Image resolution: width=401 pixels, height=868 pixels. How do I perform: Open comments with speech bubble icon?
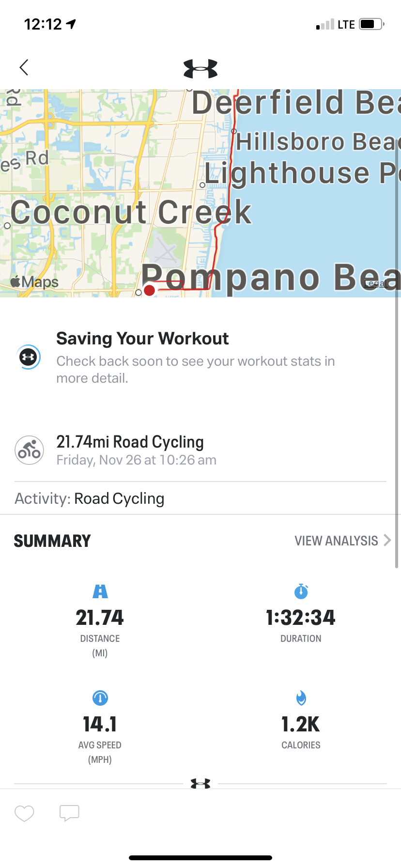[69, 813]
